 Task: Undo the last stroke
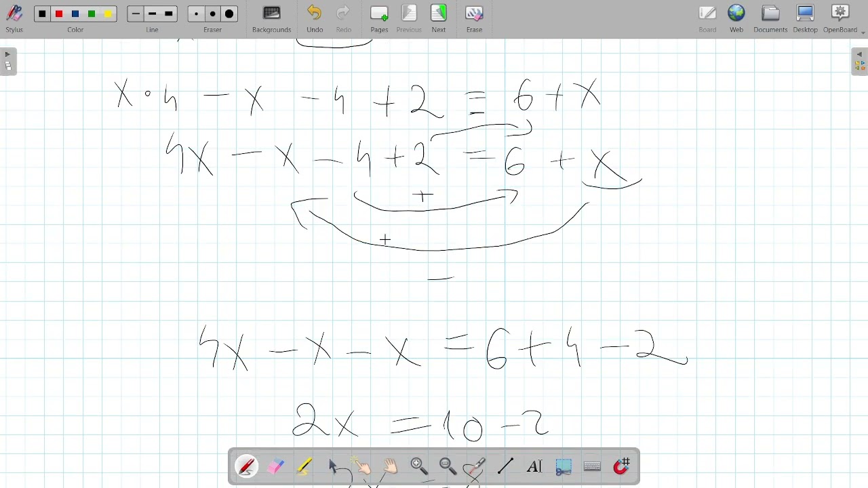tap(315, 18)
